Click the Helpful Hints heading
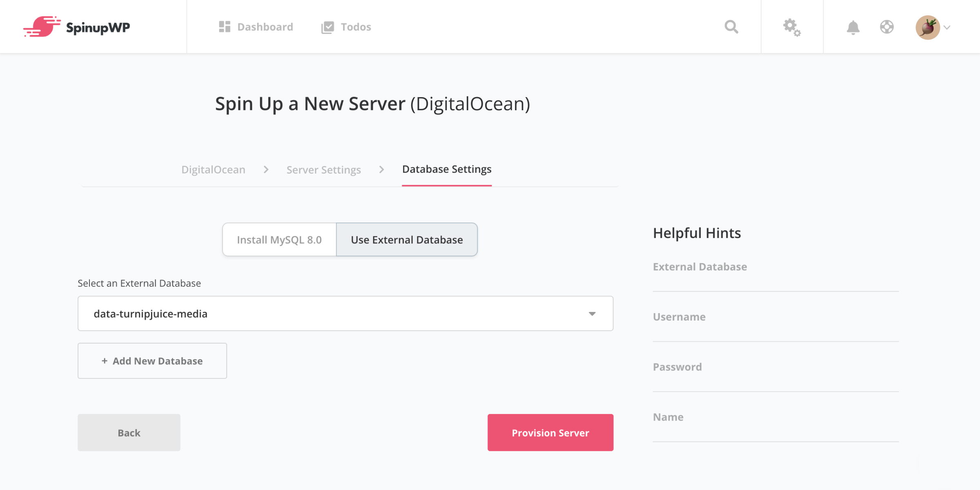This screenshot has width=980, height=490. (697, 233)
